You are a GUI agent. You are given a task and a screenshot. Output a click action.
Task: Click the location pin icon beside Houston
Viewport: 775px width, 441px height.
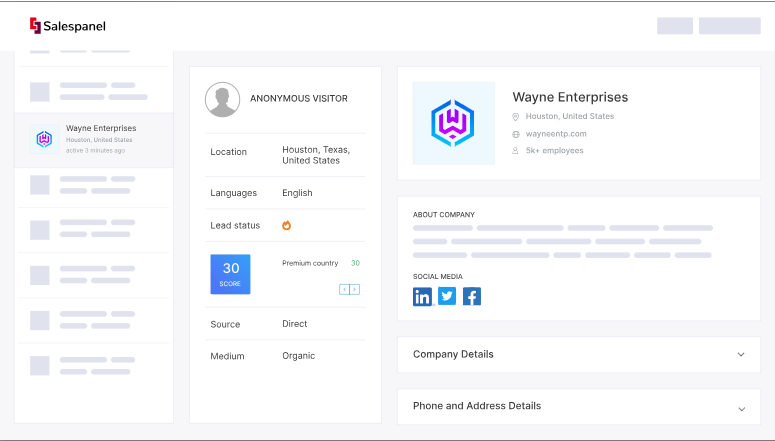coord(515,117)
